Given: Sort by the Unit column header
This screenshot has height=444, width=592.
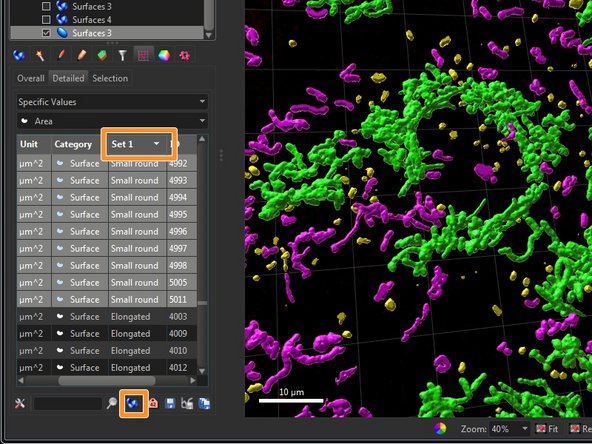Looking at the screenshot, I should tap(34, 144).
